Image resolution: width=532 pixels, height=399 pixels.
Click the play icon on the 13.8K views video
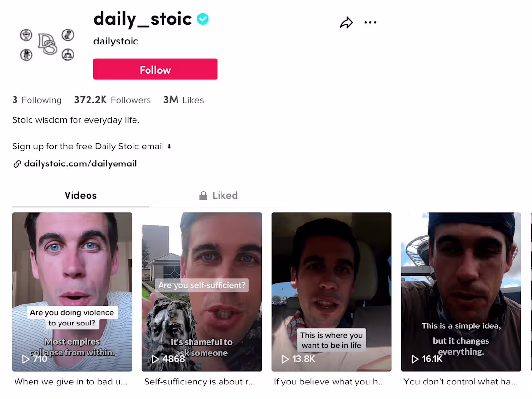click(285, 359)
